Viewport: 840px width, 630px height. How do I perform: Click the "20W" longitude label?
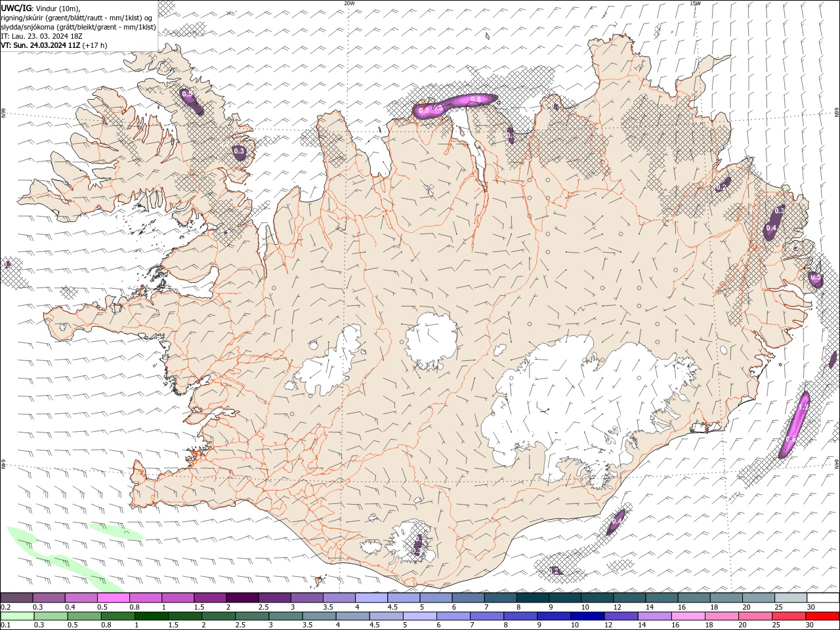349,3
